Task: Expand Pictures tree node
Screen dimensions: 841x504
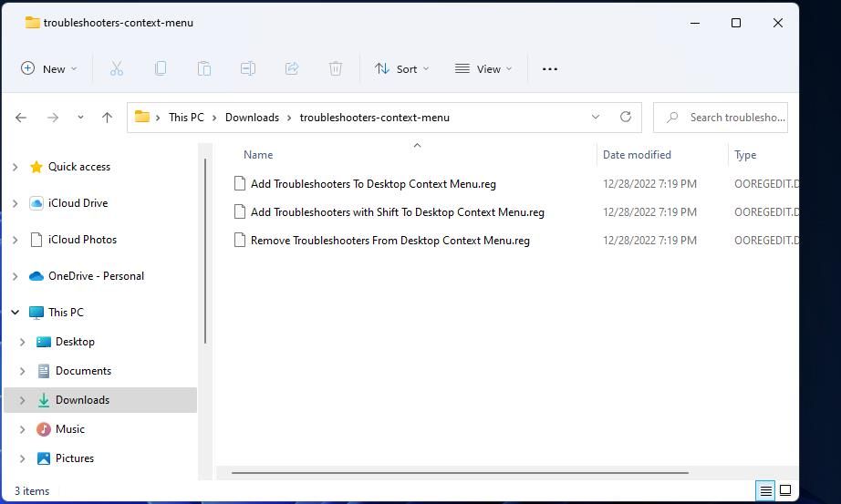Action: pyautogui.click(x=23, y=458)
